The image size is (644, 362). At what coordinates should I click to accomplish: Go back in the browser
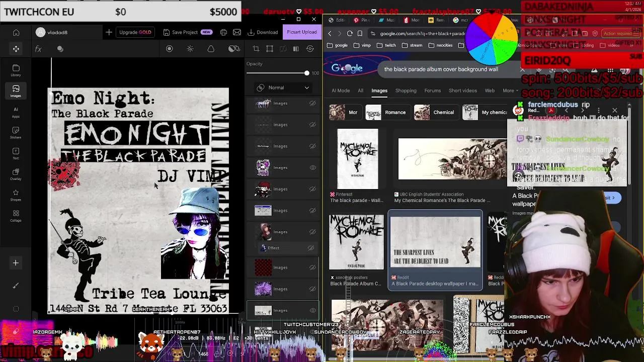pyautogui.click(x=330, y=34)
